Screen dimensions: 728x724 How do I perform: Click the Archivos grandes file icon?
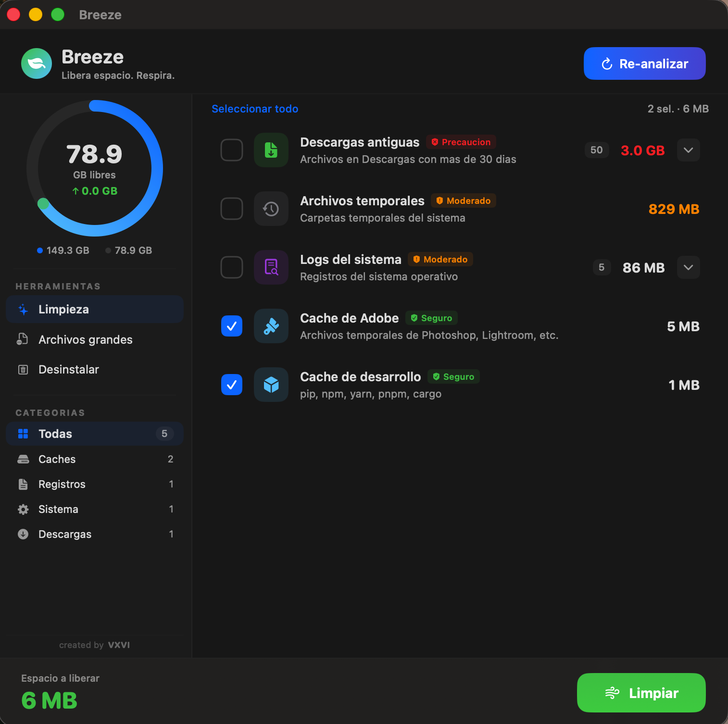(23, 339)
